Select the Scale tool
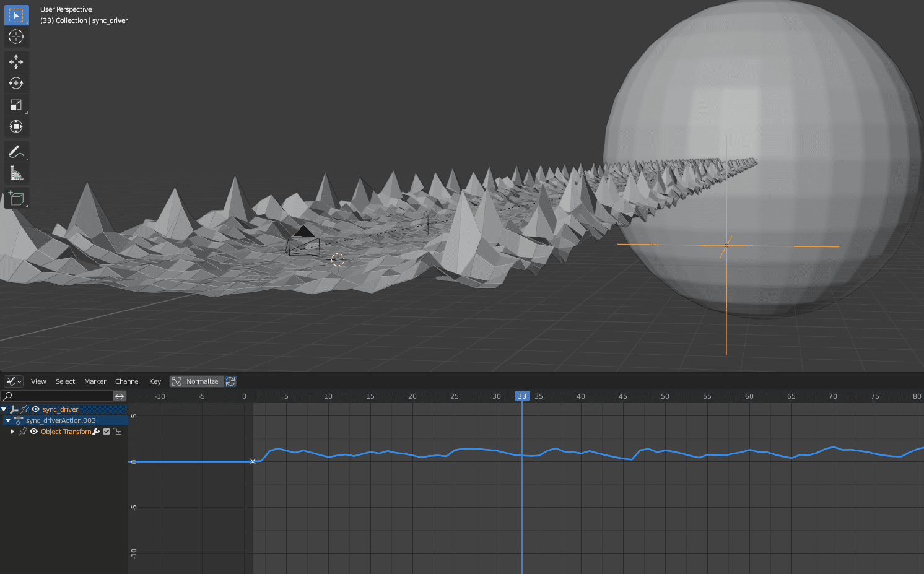Image resolution: width=924 pixels, height=574 pixels. tap(16, 105)
